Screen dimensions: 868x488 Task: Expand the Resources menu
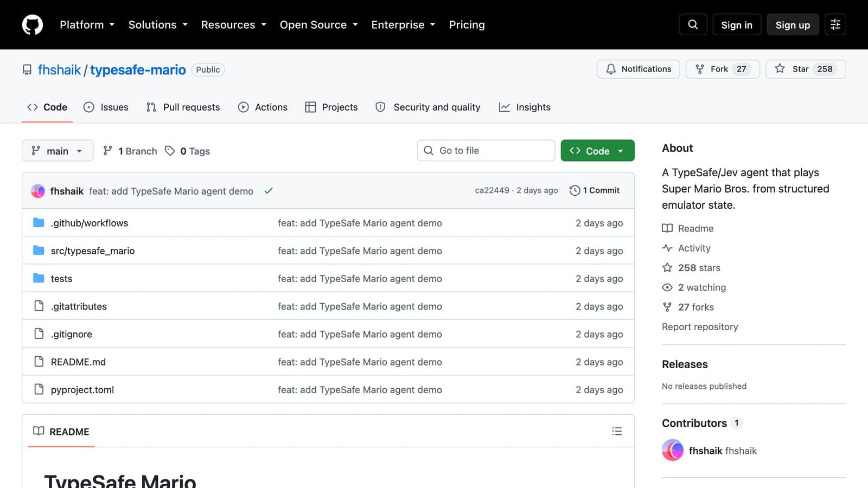click(x=234, y=25)
